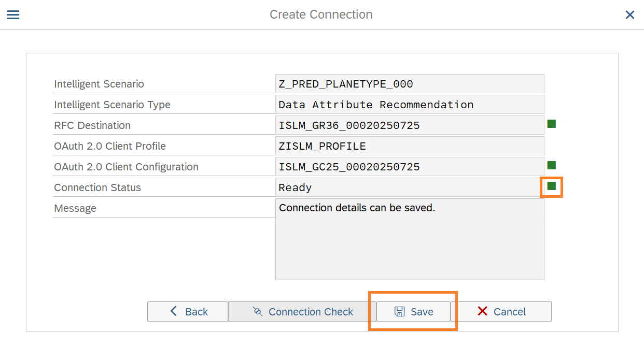Close the Create Connection dialog with X

[x=629, y=15]
